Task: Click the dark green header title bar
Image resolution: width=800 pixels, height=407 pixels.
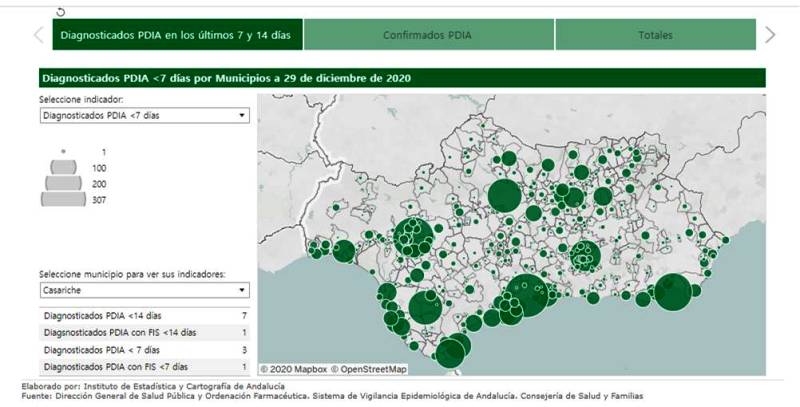Action: pos(400,78)
